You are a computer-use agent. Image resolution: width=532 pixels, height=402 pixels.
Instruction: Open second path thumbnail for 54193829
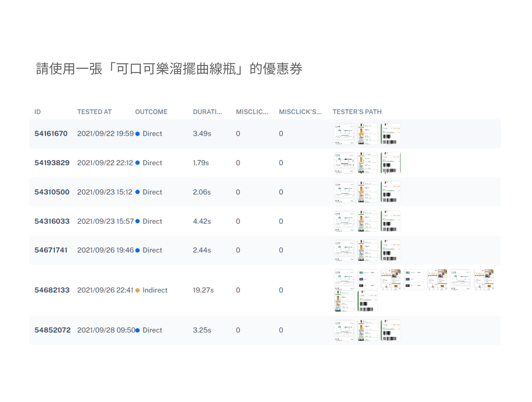[367, 163]
